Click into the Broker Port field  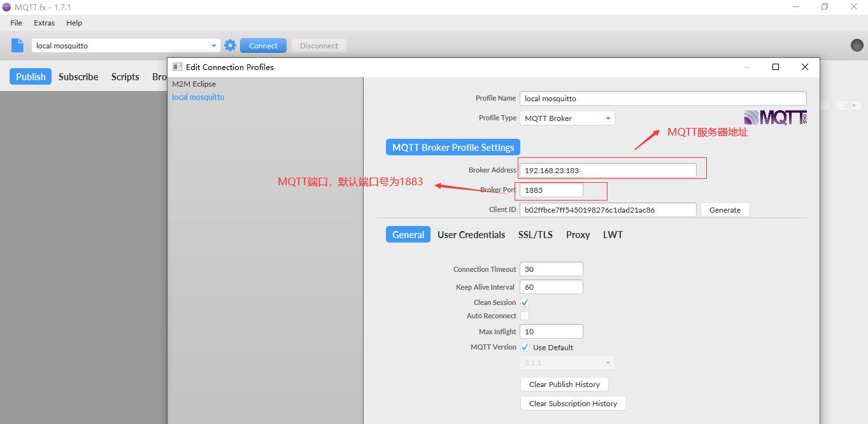(551, 190)
